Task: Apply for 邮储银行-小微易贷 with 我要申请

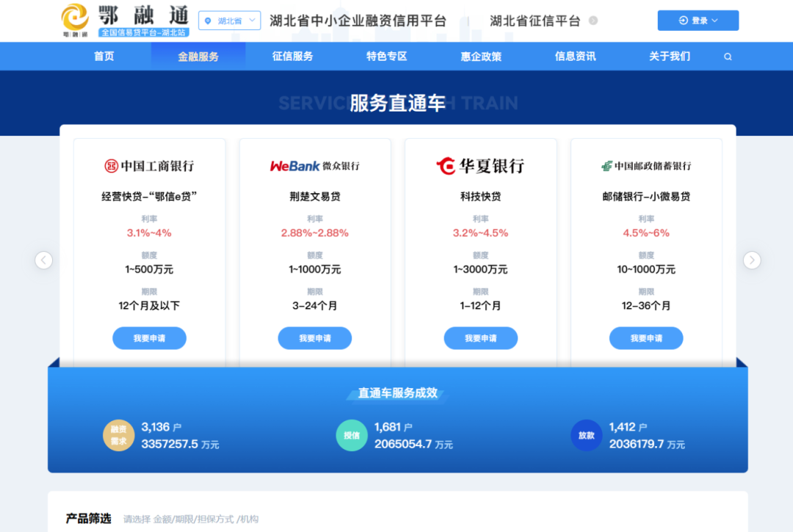Action: click(646, 338)
